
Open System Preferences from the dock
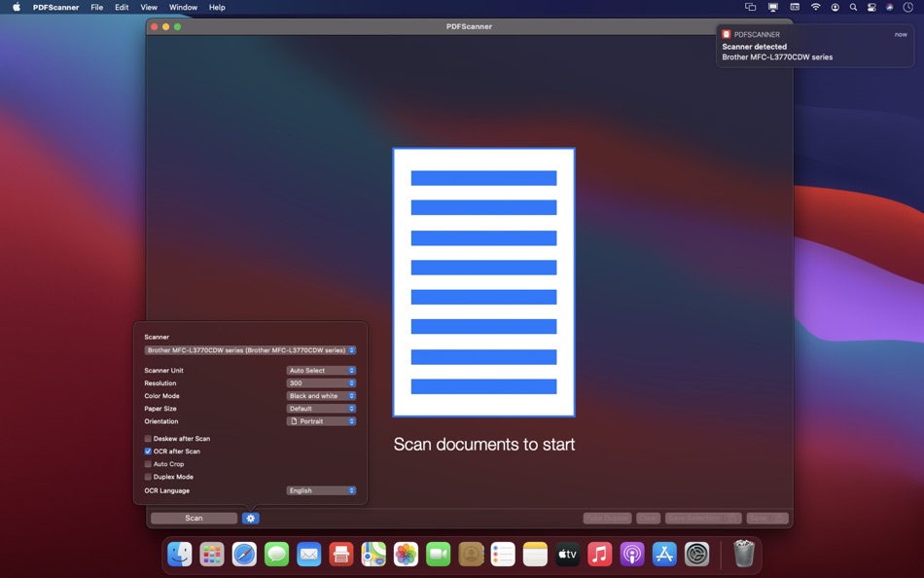coord(696,555)
